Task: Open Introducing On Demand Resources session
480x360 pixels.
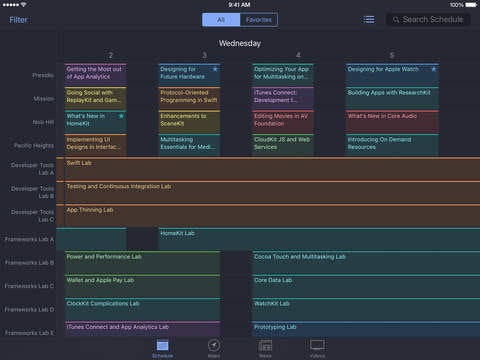Action: (x=392, y=145)
